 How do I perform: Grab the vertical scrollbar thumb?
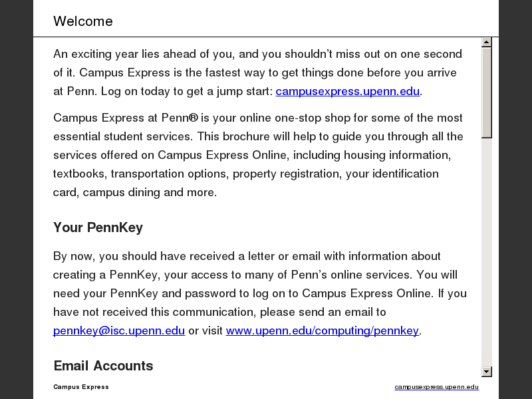pos(487,92)
